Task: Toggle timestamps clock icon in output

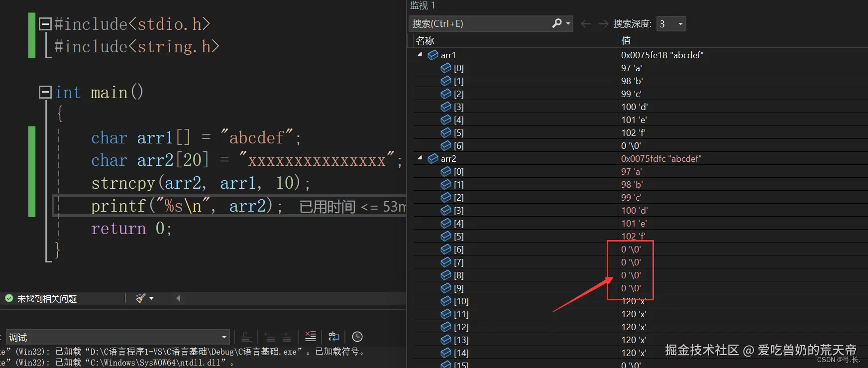Action: coord(357,337)
